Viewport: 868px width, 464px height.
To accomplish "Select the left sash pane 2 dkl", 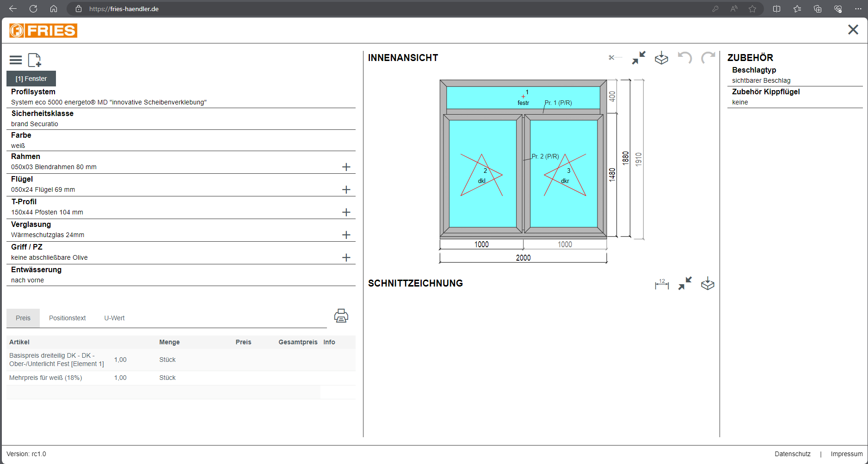I will pyautogui.click(x=483, y=174).
